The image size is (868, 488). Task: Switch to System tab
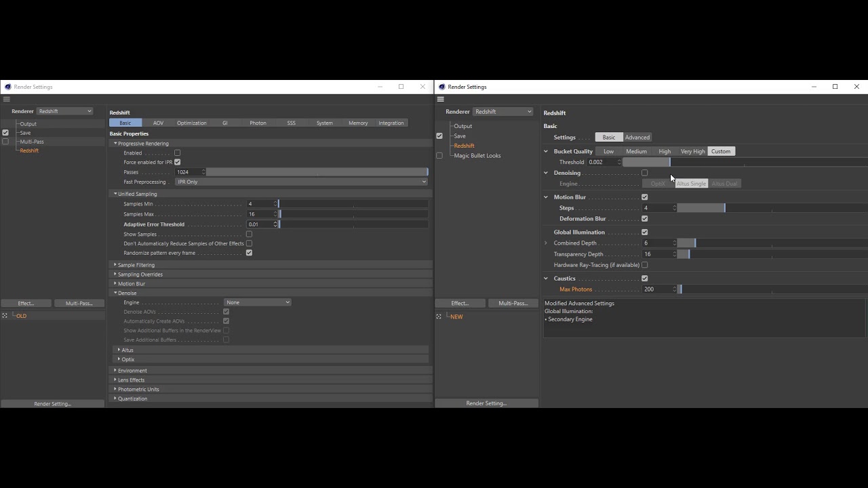[325, 123]
